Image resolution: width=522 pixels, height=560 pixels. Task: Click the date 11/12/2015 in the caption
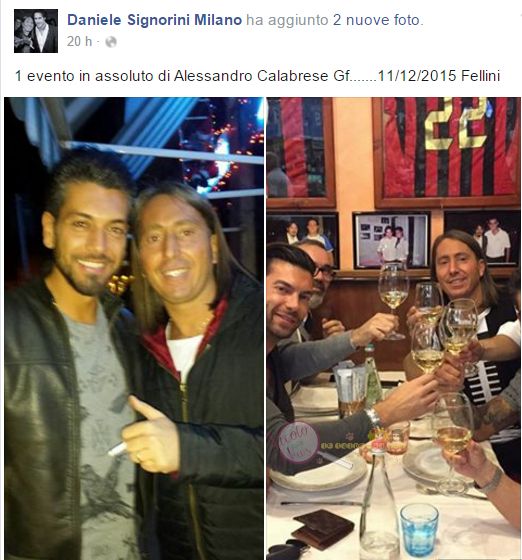[417, 76]
